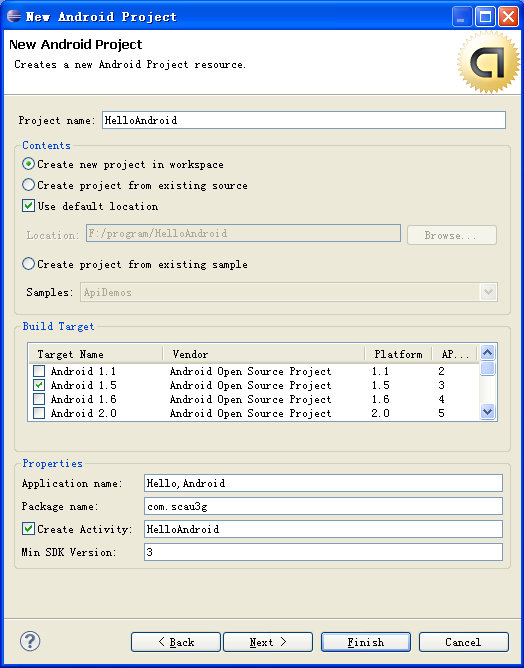This screenshot has height=668, width=524.
Task: Click the build target scroll up arrow
Action: pyautogui.click(x=487, y=352)
